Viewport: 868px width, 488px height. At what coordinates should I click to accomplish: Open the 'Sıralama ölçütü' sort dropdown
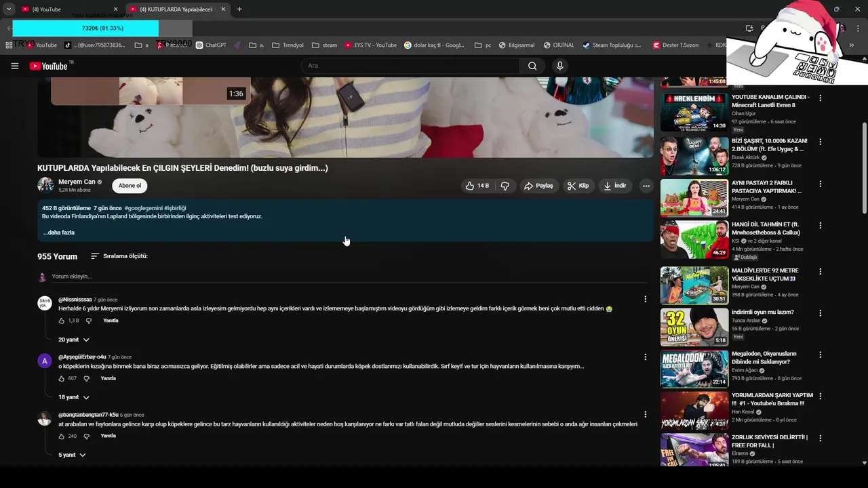click(x=119, y=256)
